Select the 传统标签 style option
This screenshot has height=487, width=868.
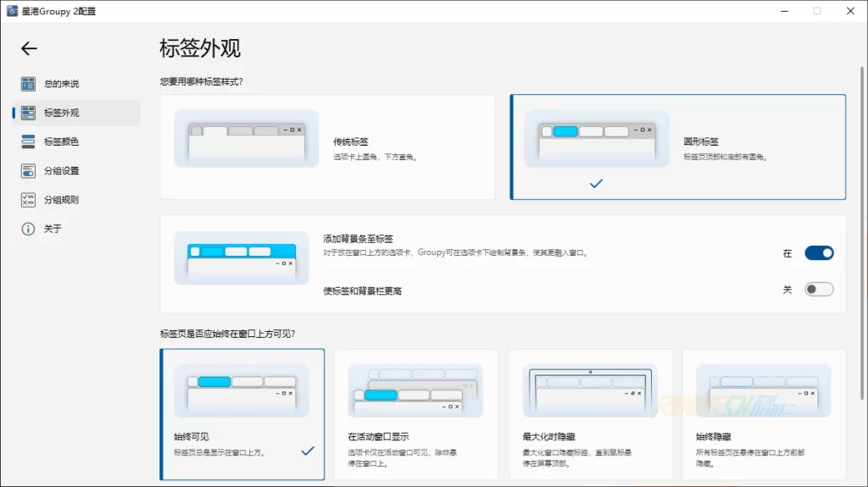(327, 147)
